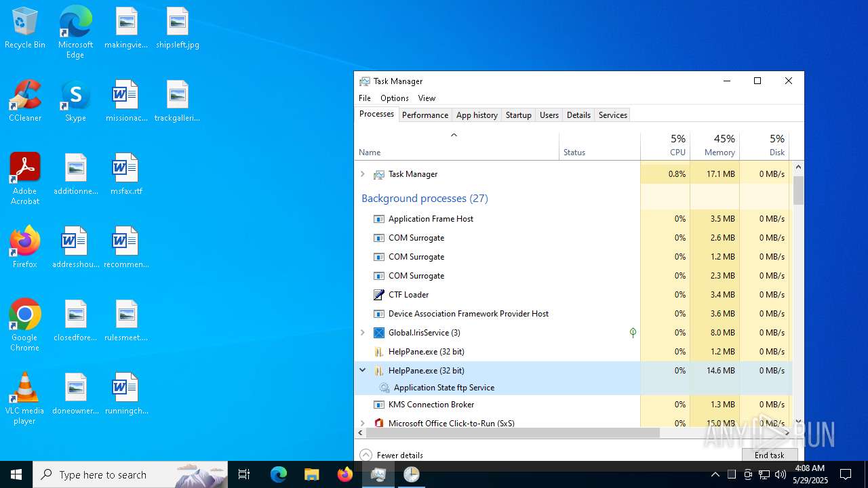Select the runningch... Word document icon

pyautogui.click(x=126, y=394)
